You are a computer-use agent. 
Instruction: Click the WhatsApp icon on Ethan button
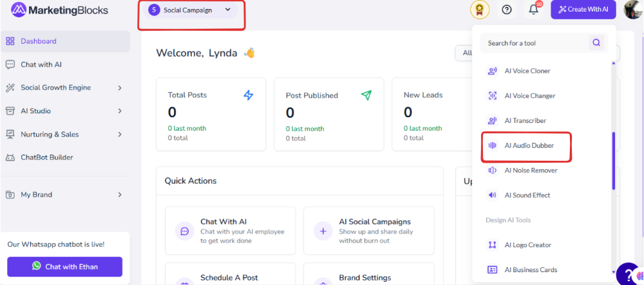tap(37, 266)
